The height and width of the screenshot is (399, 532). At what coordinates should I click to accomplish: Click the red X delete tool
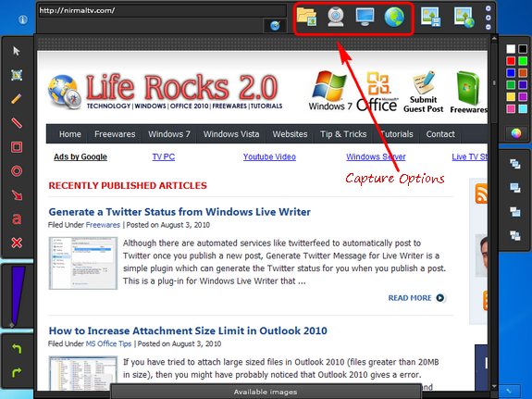click(x=17, y=243)
